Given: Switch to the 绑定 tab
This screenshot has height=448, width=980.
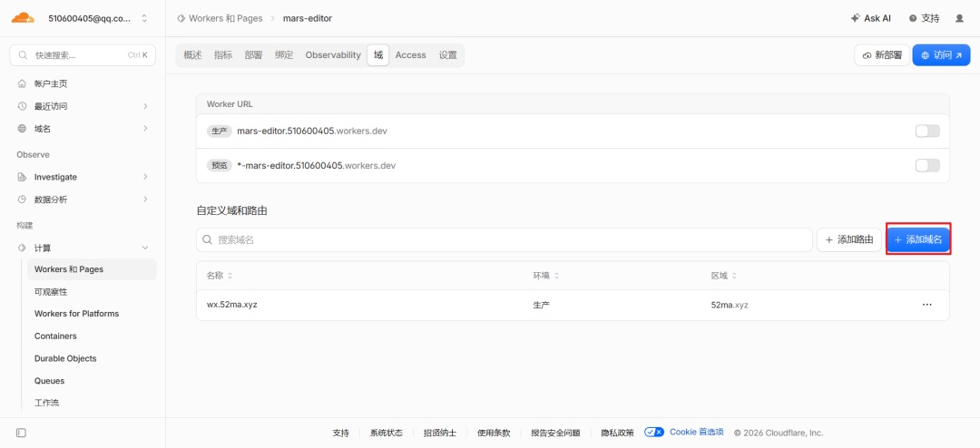Looking at the screenshot, I should click(284, 55).
